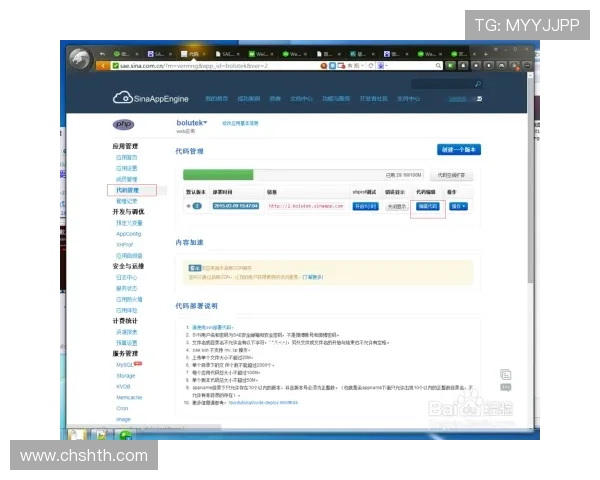Click the green K toolbar extension icon

point(450,66)
